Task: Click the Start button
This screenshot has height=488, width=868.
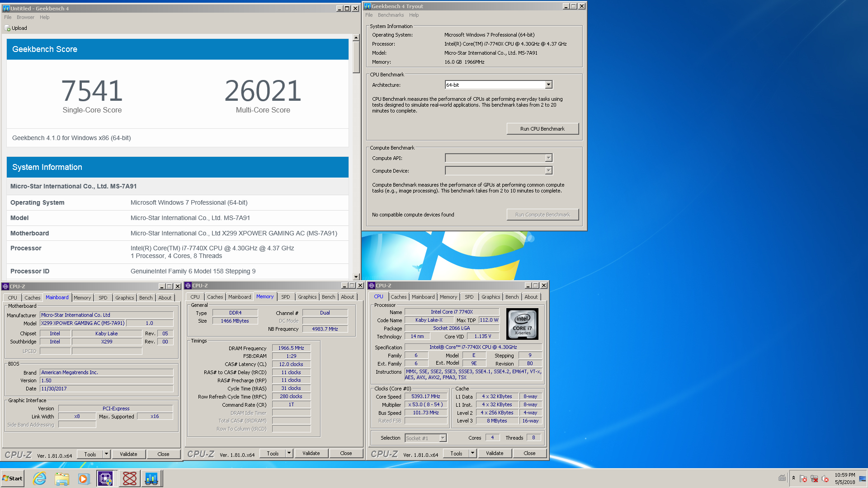Action: tap(13, 479)
